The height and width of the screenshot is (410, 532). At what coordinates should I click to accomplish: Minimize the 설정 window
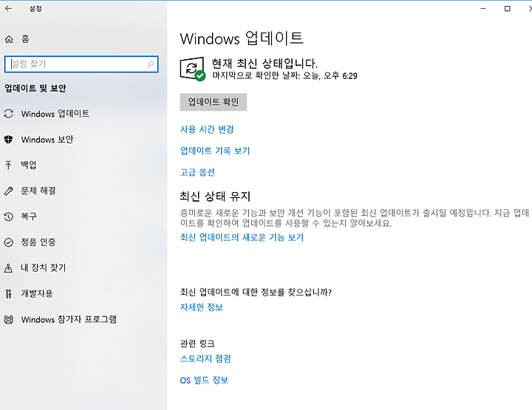[483, 8]
